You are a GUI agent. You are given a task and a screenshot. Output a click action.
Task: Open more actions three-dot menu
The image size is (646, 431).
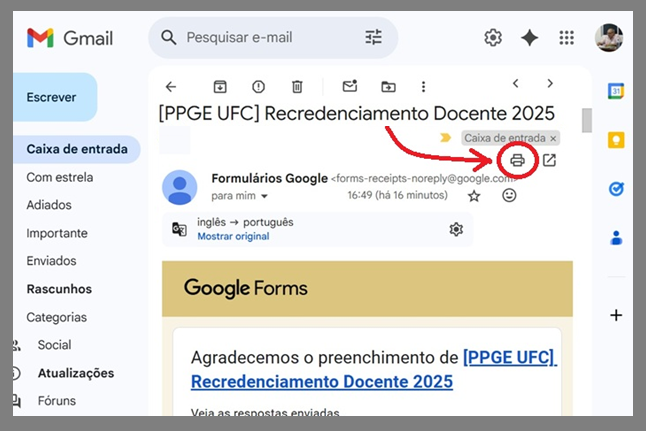423,86
